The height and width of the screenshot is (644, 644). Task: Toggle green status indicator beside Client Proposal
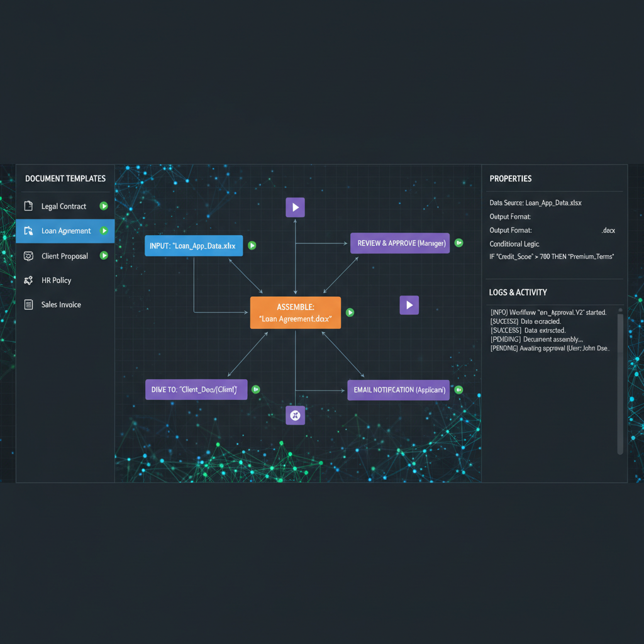pyautogui.click(x=104, y=256)
